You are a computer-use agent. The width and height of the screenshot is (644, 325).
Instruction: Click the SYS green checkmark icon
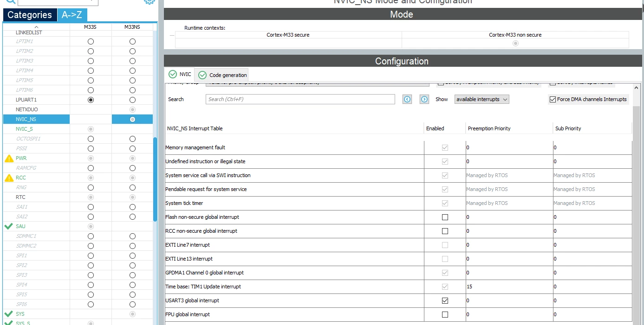(x=8, y=314)
